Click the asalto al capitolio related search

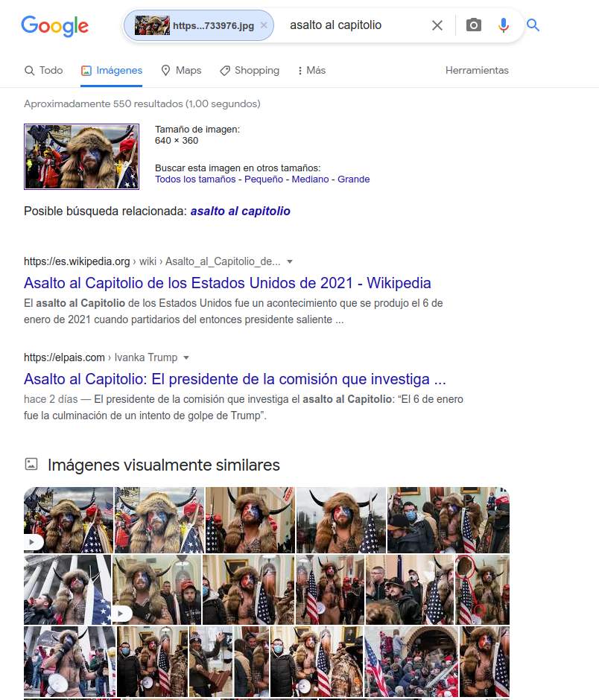click(x=241, y=211)
